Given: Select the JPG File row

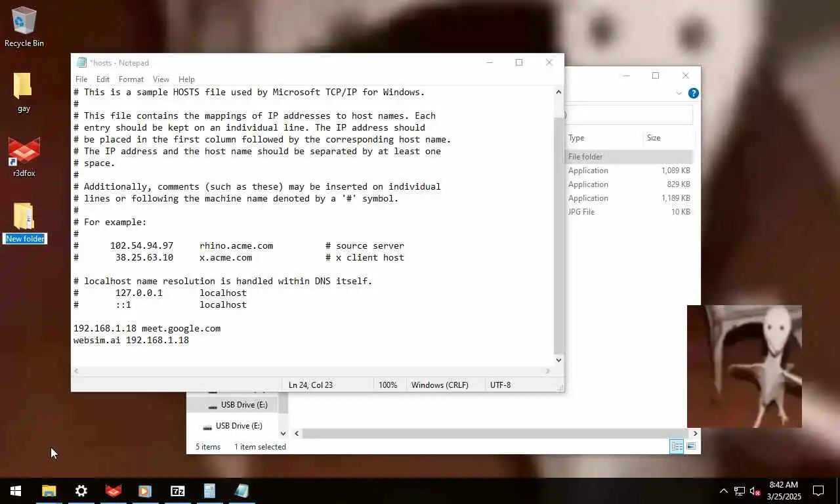Looking at the screenshot, I should [629, 212].
